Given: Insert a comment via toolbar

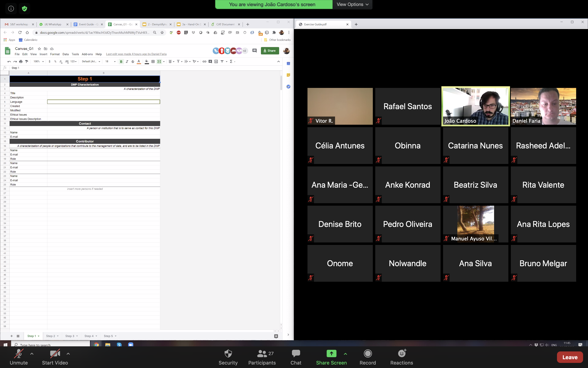Looking at the screenshot, I should click(210, 62).
